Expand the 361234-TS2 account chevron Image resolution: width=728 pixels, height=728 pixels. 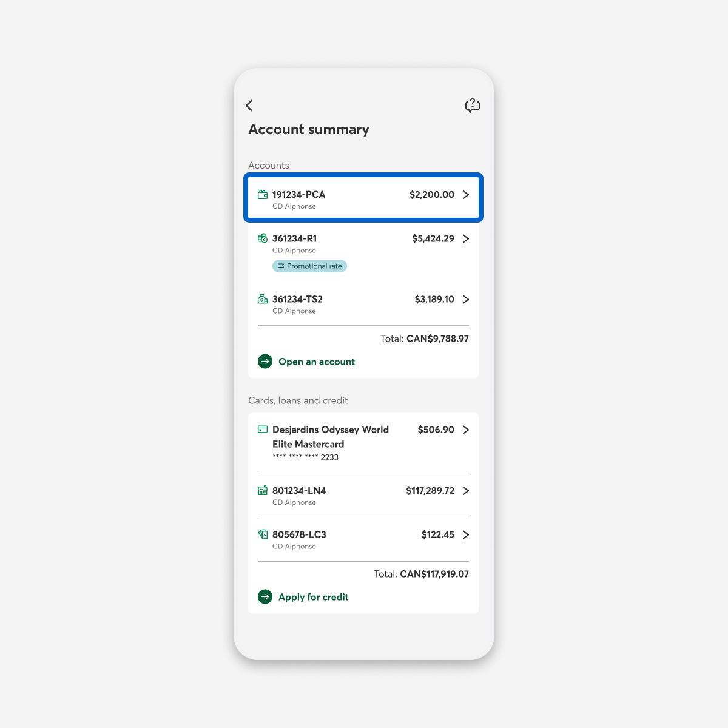pos(466,299)
